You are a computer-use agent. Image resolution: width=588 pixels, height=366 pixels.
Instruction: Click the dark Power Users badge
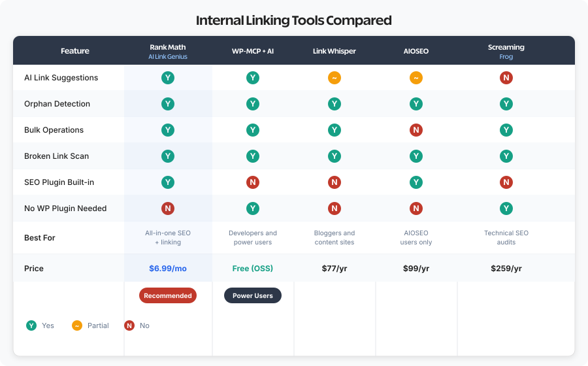click(253, 295)
